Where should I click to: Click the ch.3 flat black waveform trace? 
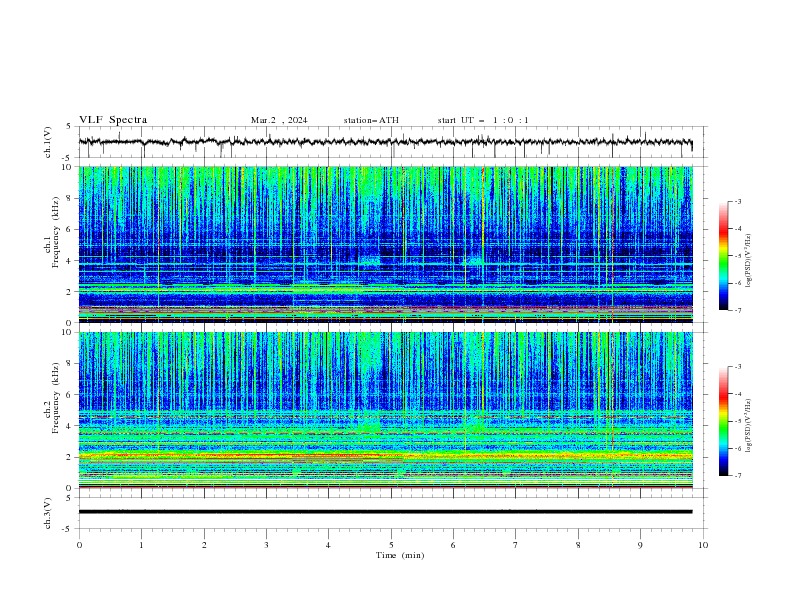click(385, 512)
